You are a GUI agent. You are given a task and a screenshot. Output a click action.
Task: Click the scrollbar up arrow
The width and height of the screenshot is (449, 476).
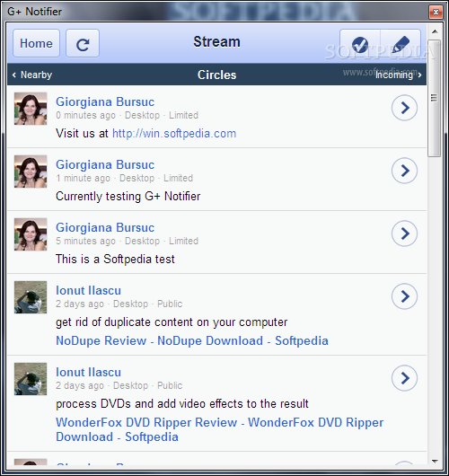point(435,31)
